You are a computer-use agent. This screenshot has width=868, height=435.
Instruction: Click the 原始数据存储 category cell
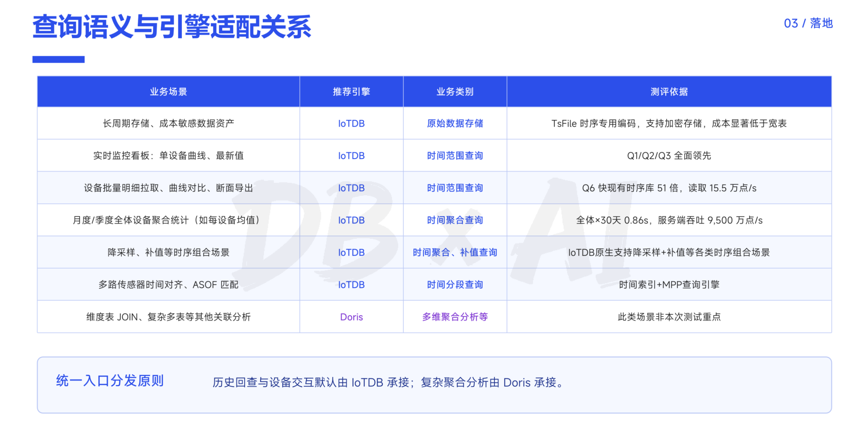[x=455, y=123]
